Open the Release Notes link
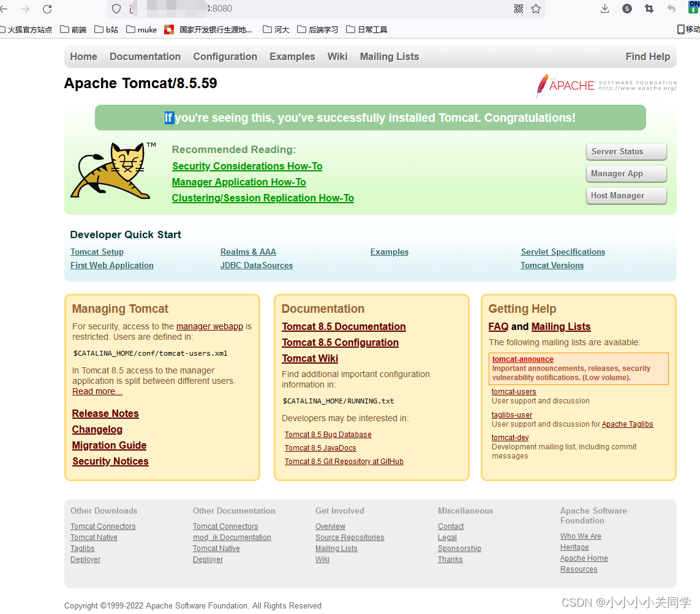Image resolution: width=700 pixels, height=614 pixels. [105, 414]
